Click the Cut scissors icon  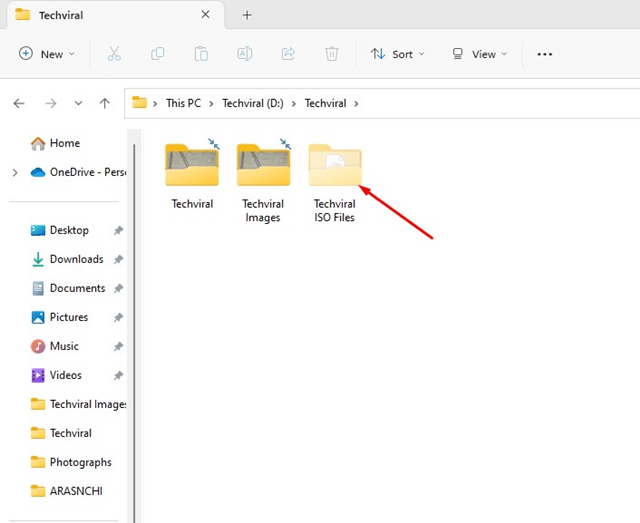point(114,54)
